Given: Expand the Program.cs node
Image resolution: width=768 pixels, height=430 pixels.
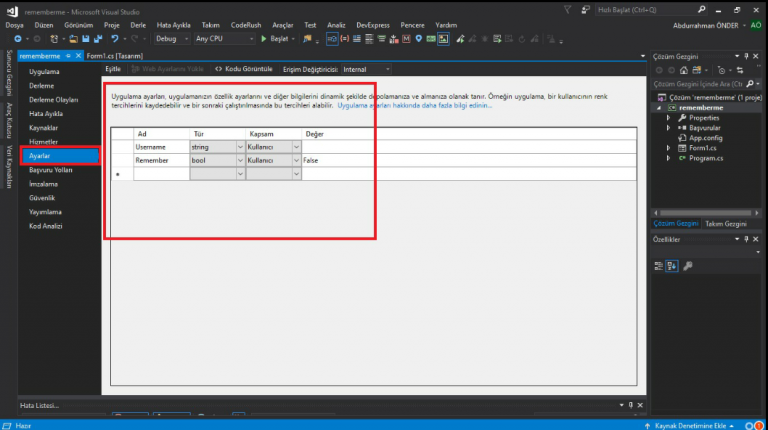Looking at the screenshot, I should click(669, 158).
